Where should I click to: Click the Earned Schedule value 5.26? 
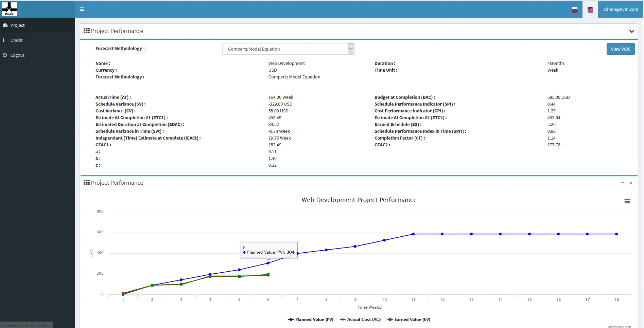(x=551, y=125)
